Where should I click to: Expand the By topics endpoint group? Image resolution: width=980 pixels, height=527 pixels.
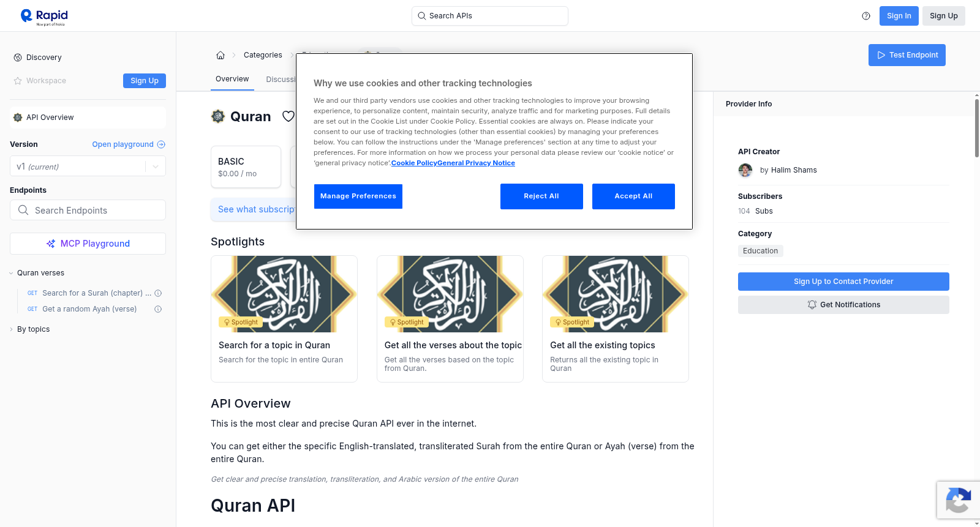coord(11,329)
